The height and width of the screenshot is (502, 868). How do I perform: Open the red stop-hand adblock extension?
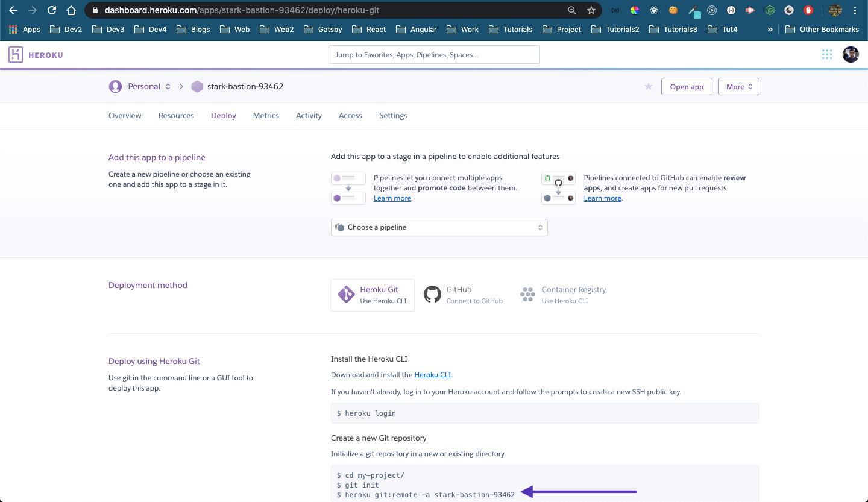[x=808, y=10]
